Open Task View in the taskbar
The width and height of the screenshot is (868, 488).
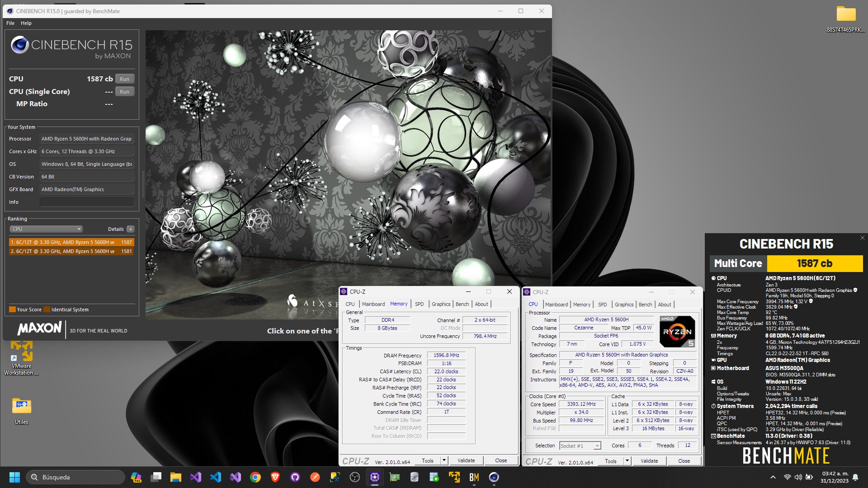[x=156, y=477]
